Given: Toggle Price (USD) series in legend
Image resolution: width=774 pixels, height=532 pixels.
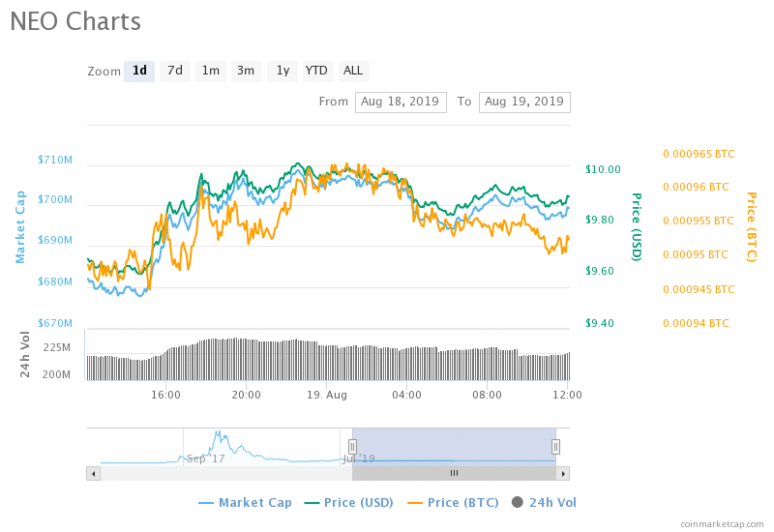Looking at the screenshot, I should (349, 503).
